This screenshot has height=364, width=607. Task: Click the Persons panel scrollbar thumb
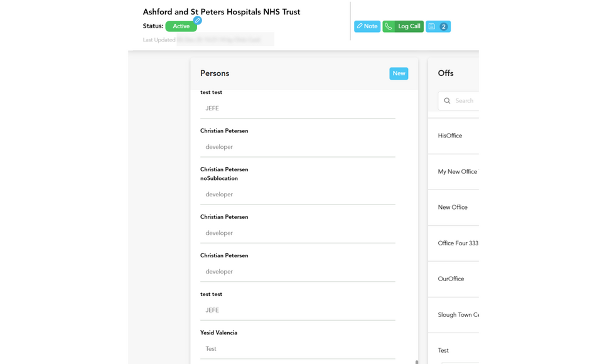pos(417,362)
